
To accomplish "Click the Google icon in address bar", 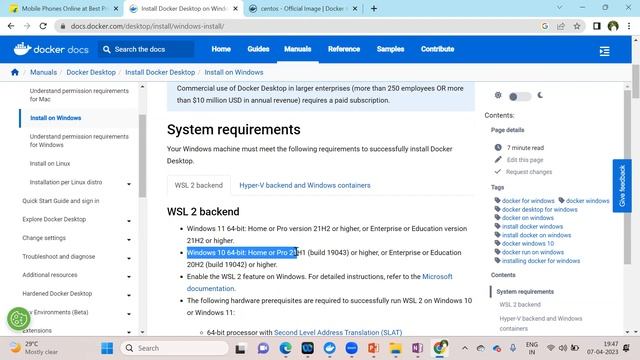I will 545,26.
